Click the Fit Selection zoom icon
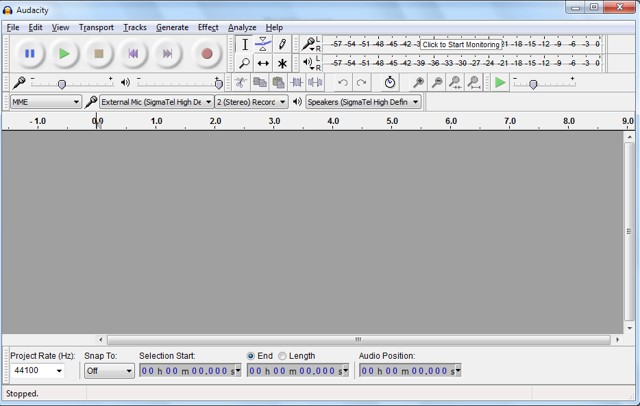 455,83
